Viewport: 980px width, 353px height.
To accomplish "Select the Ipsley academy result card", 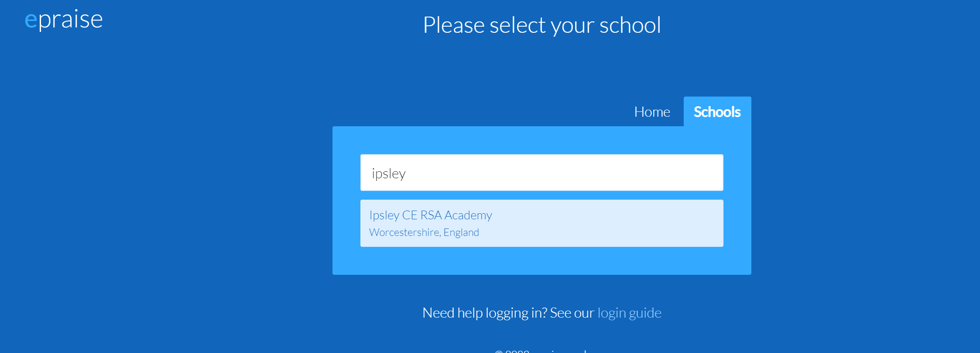I will (x=541, y=223).
